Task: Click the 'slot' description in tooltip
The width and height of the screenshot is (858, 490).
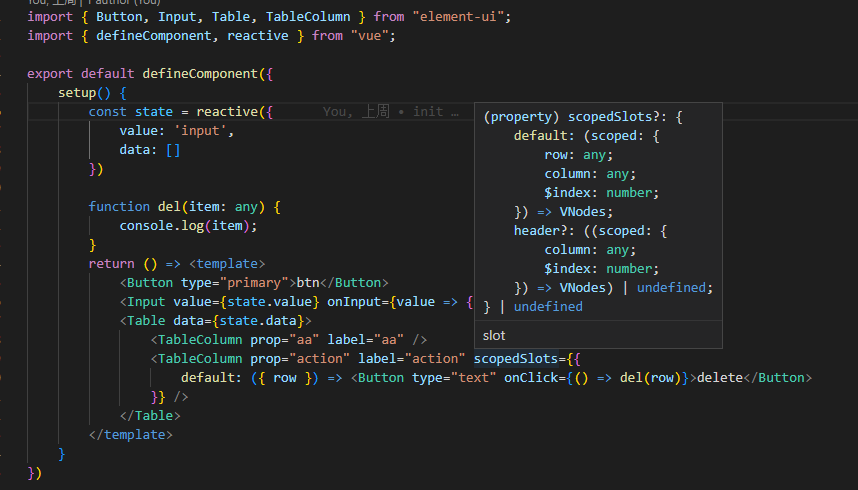Action: pyautogui.click(x=494, y=336)
